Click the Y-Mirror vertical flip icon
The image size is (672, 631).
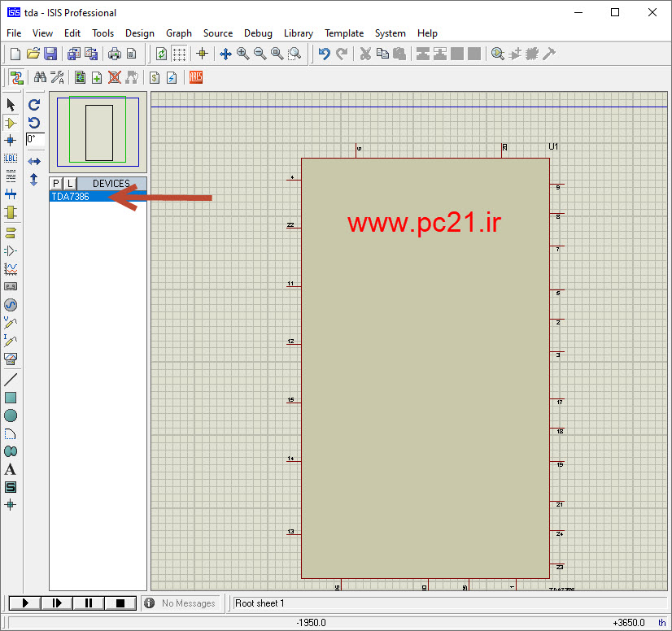[34, 180]
